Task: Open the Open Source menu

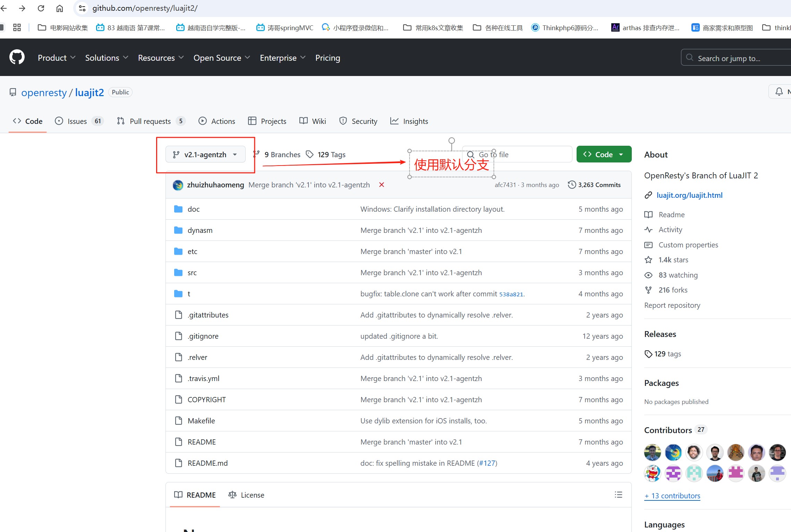Action: (x=221, y=58)
